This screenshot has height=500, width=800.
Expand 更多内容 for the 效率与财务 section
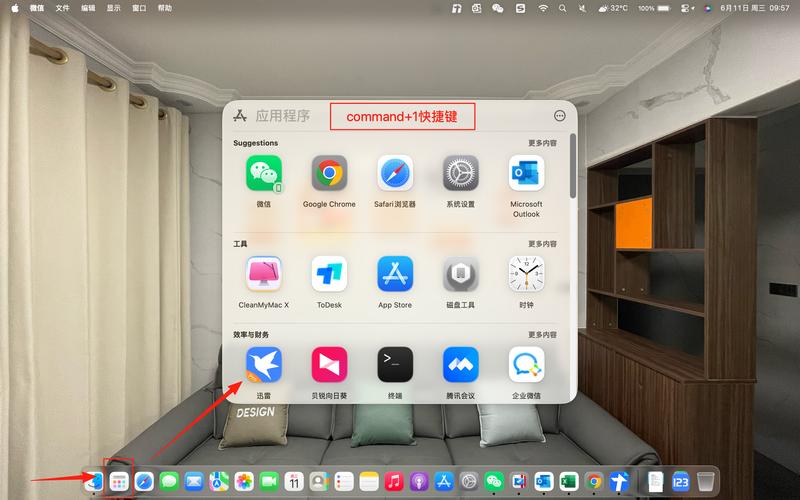coord(542,335)
